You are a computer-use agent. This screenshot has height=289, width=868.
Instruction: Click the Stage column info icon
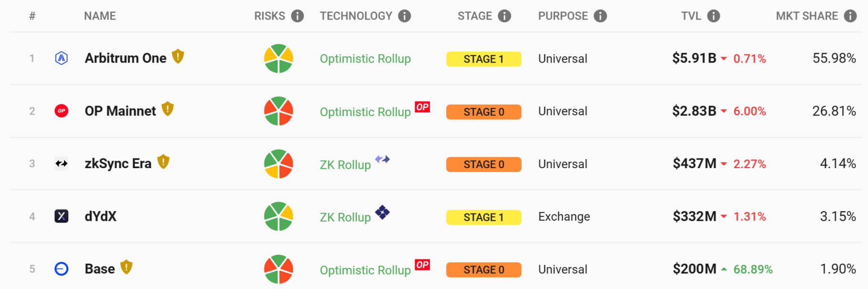coord(504,16)
